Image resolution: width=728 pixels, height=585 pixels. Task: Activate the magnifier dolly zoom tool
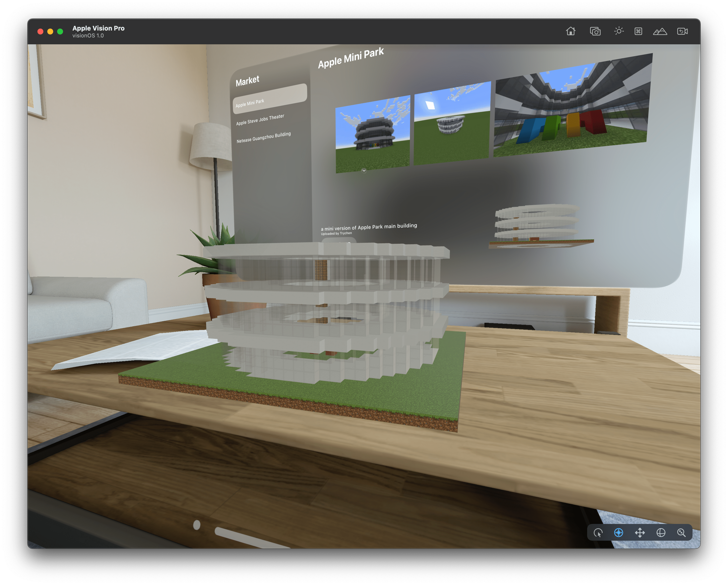coord(681,533)
